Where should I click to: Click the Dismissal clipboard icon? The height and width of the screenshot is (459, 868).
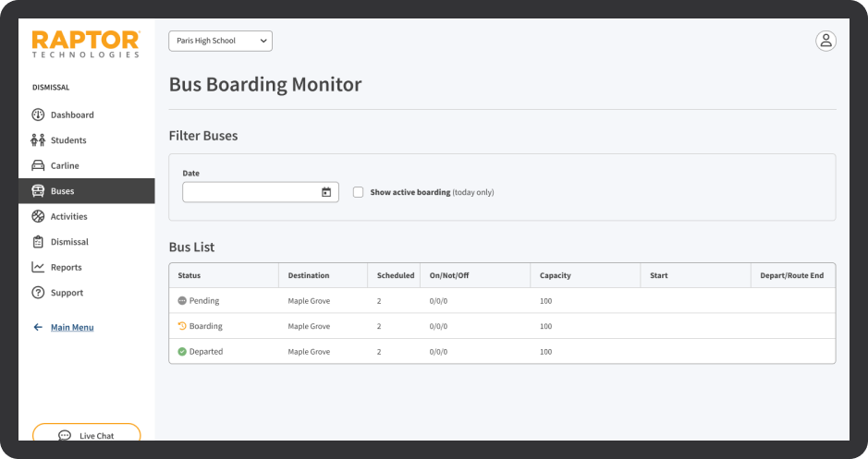coord(38,242)
